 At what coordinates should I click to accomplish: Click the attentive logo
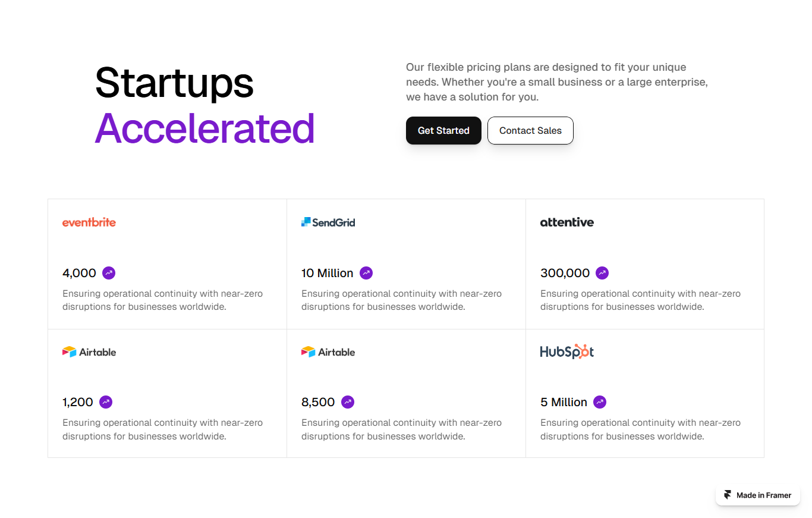click(566, 222)
